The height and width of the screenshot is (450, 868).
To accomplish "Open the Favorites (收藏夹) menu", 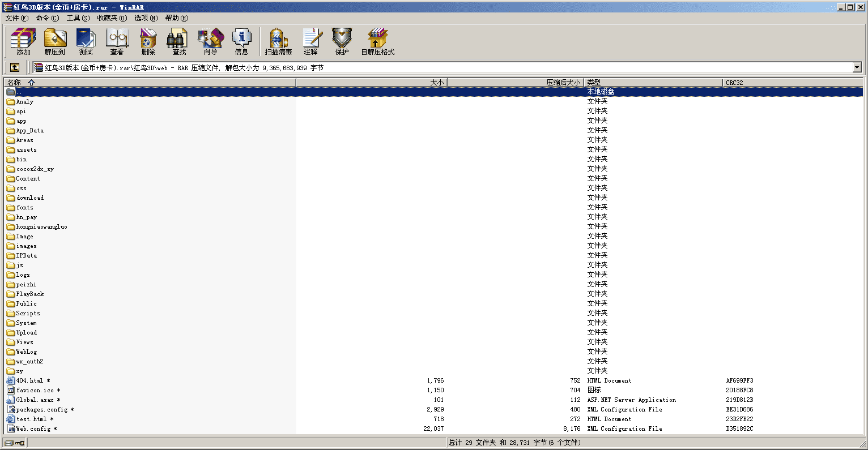I will 112,18.
